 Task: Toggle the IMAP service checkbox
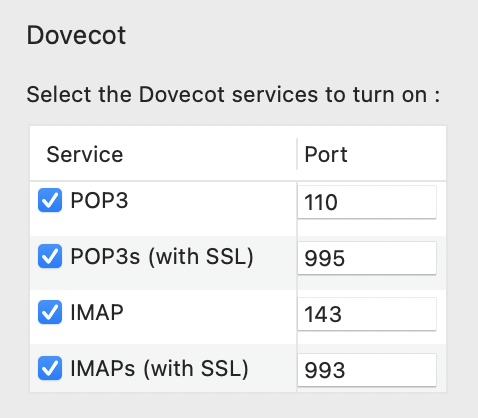click(x=50, y=312)
